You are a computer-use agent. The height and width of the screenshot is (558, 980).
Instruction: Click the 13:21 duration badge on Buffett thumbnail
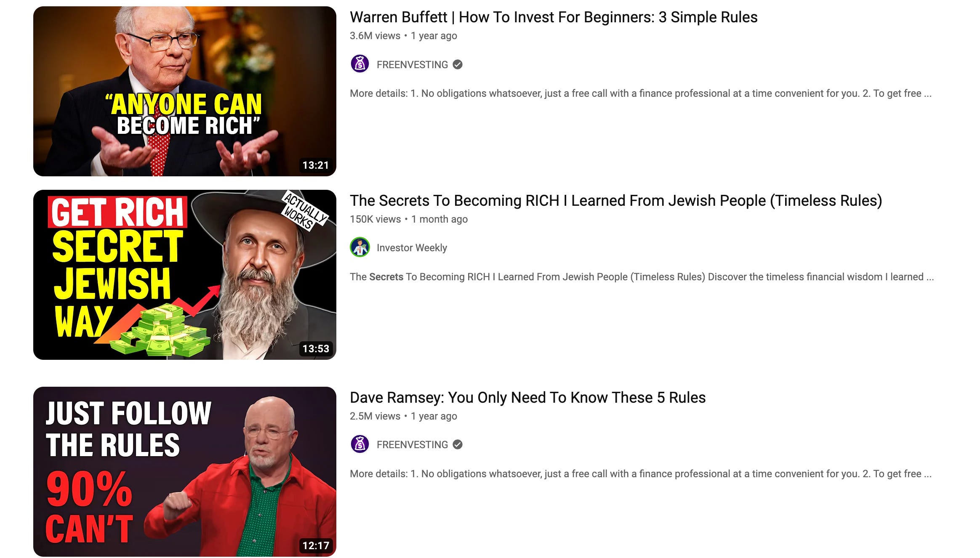point(316,165)
